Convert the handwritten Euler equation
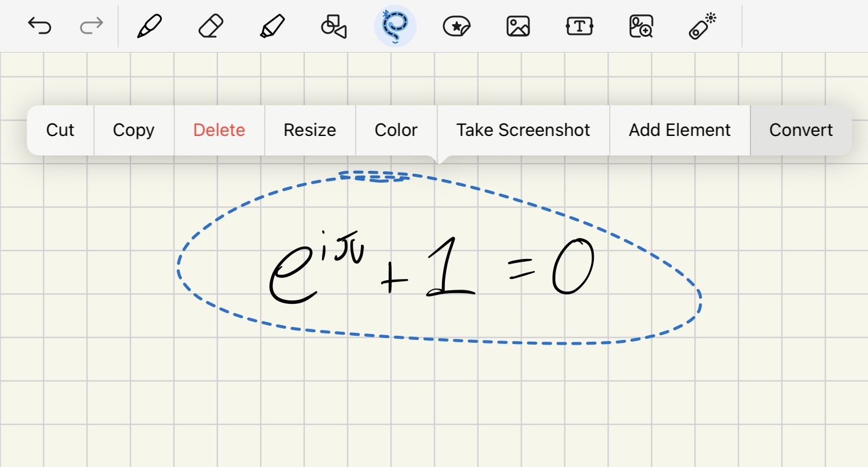 click(x=801, y=130)
